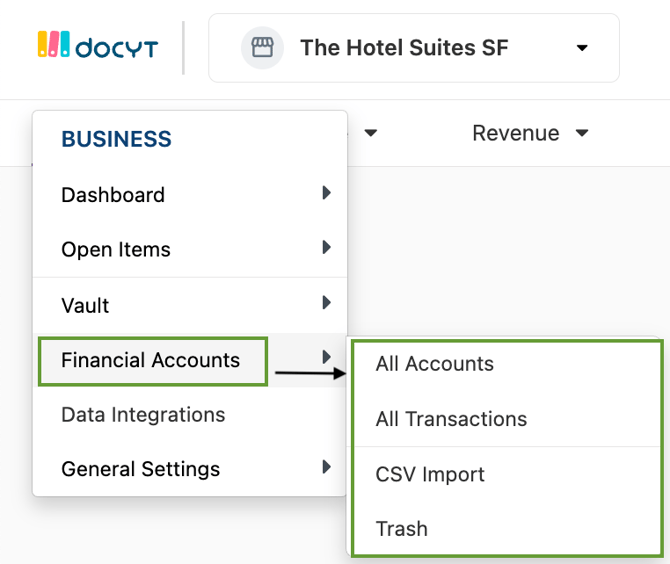This screenshot has height=564, width=670.
Task: Click the storefront business icon
Action: coord(262,47)
